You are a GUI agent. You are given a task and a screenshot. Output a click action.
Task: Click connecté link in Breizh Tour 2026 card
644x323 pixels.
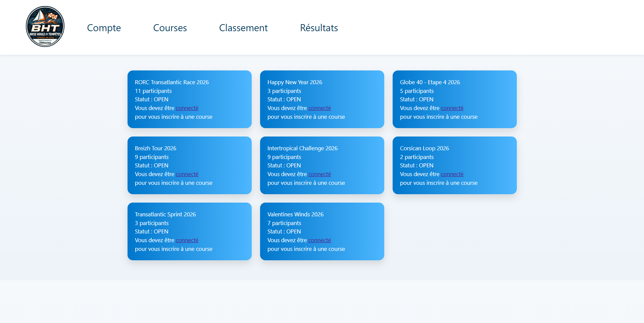point(187,174)
